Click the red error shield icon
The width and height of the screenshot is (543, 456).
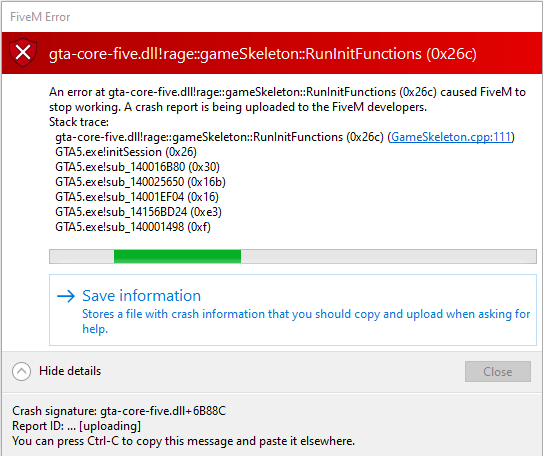pyautogui.click(x=23, y=53)
